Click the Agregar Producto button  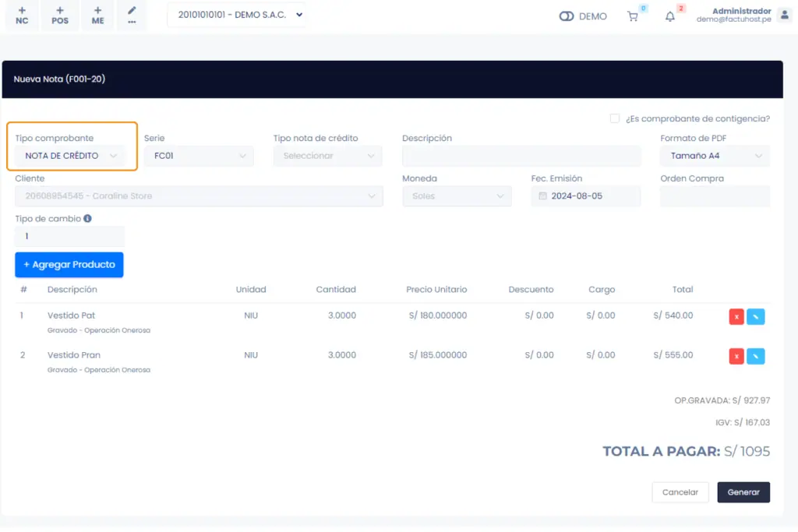tap(69, 265)
